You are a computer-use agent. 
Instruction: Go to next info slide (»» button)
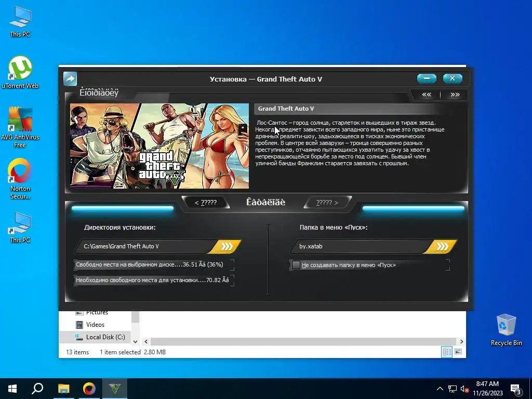coord(455,95)
